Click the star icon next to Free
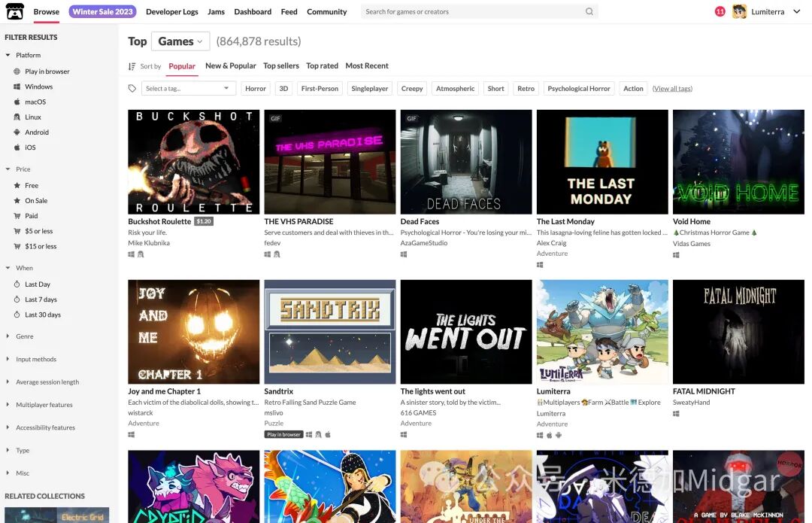Screen dimensions: 812x523 point(17,186)
